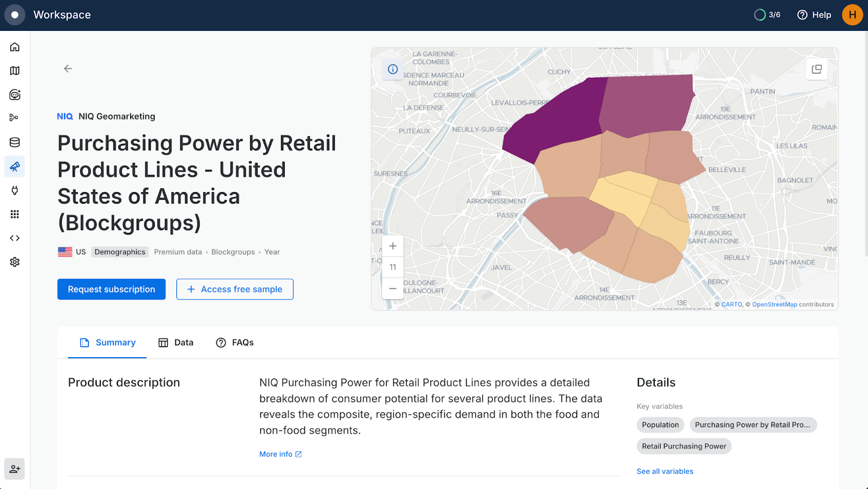Image resolution: width=868 pixels, height=489 pixels.
Task: Open the Settings gear icon
Action: click(15, 262)
